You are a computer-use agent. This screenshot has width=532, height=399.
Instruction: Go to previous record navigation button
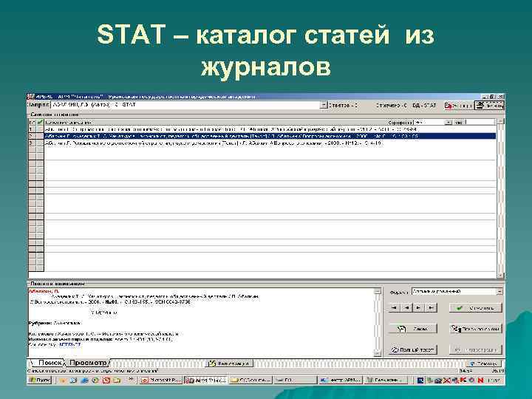(406, 307)
